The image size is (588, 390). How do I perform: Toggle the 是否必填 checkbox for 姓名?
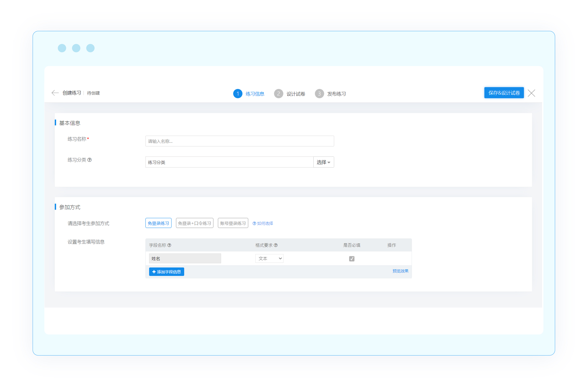(352, 259)
